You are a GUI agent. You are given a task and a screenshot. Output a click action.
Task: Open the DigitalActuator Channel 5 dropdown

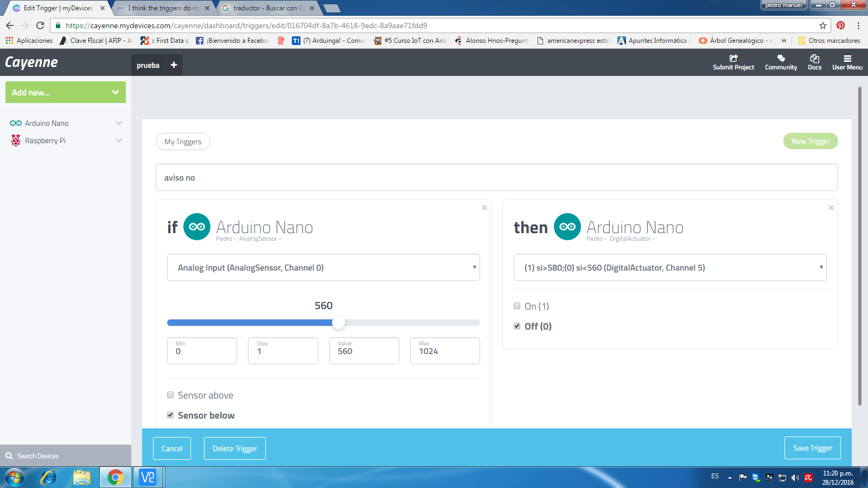(670, 267)
